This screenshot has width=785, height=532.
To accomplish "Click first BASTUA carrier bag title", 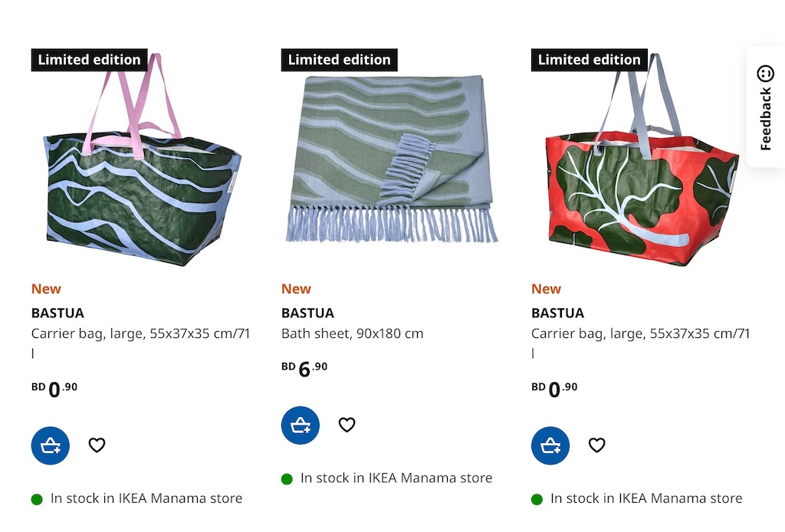I will 57,313.
